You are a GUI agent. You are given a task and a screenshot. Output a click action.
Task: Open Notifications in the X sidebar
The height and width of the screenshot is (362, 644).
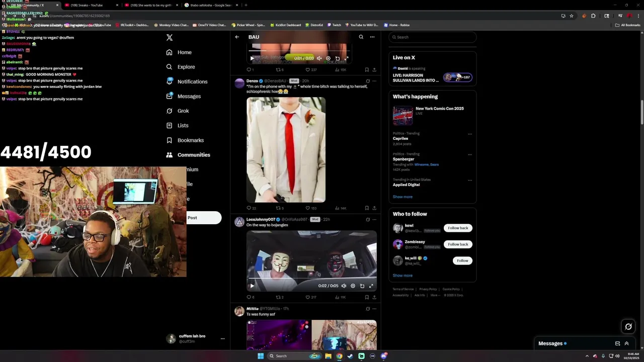coord(187,81)
